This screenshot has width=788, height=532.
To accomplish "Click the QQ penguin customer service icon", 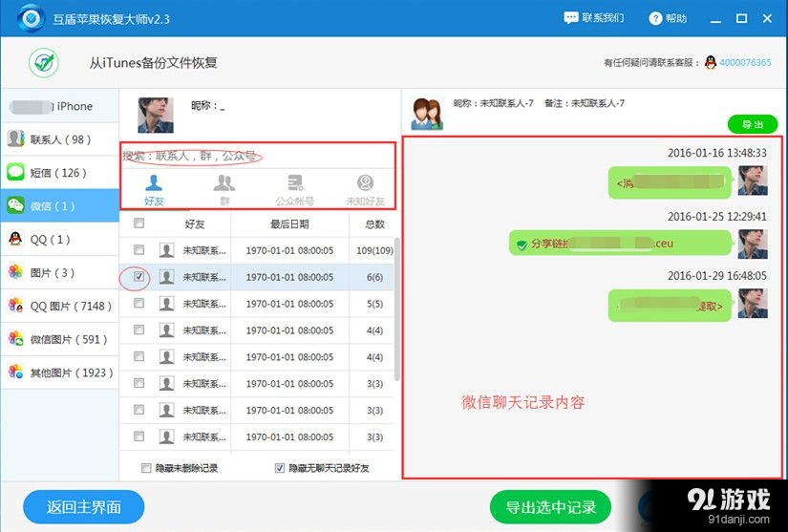I will pyautogui.click(x=710, y=62).
